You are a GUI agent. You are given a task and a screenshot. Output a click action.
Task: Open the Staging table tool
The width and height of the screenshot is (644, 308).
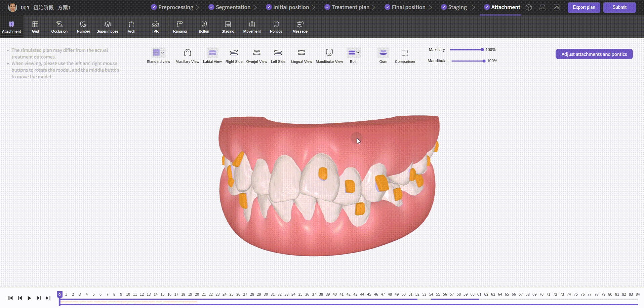tap(228, 27)
